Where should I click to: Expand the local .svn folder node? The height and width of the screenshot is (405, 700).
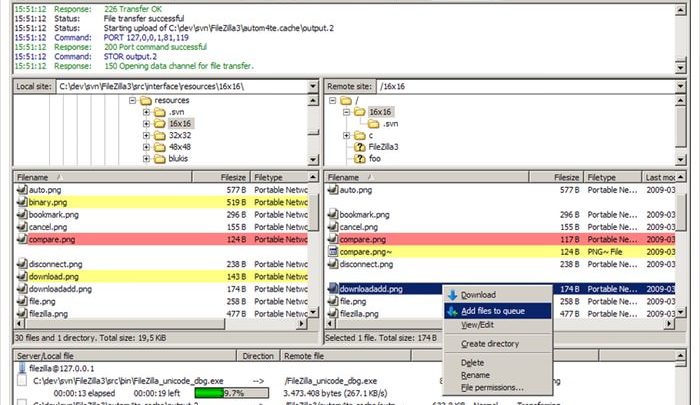[146, 112]
